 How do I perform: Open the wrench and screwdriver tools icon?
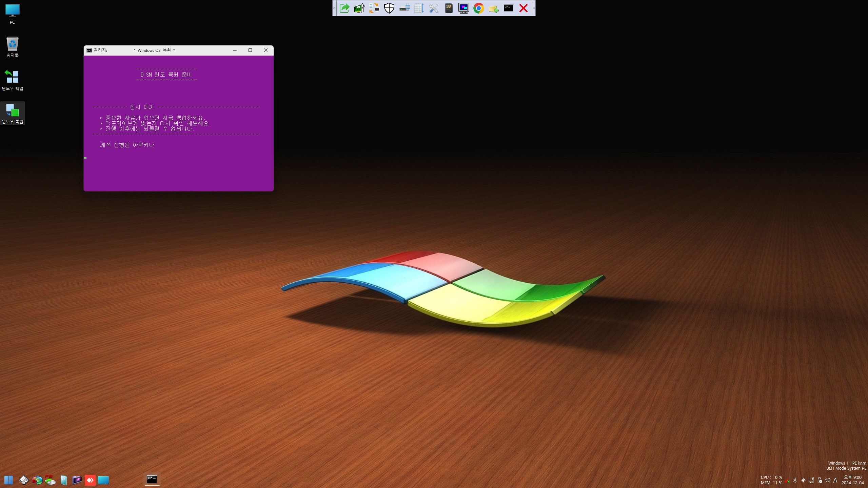click(434, 8)
